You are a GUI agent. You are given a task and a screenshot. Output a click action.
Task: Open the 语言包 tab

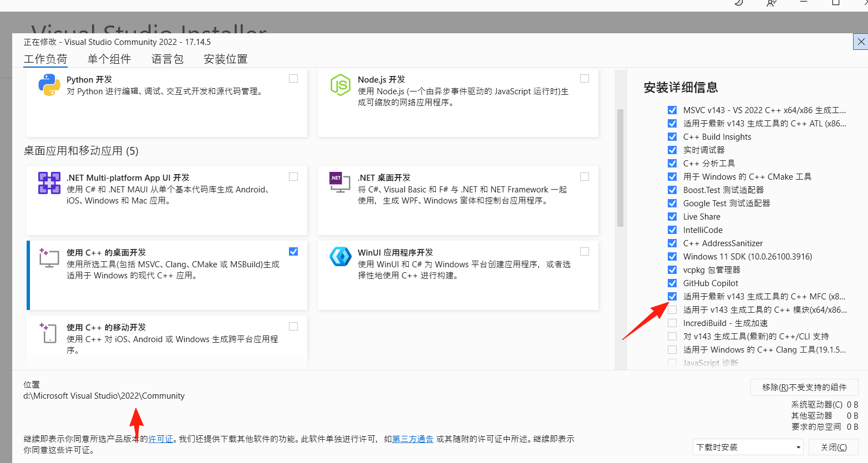pos(167,59)
